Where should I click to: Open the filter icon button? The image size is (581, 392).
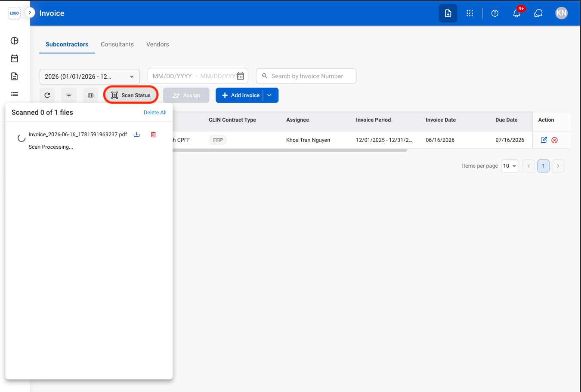[x=69, y=95]
